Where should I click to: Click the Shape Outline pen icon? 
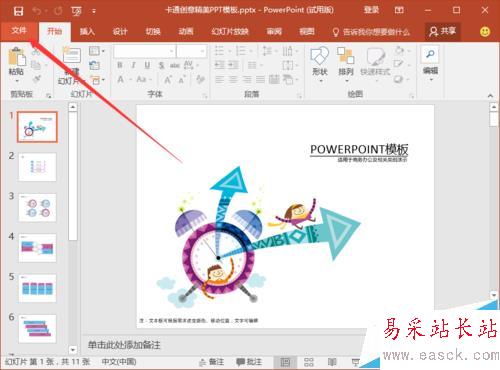click(x=398, y=65)
